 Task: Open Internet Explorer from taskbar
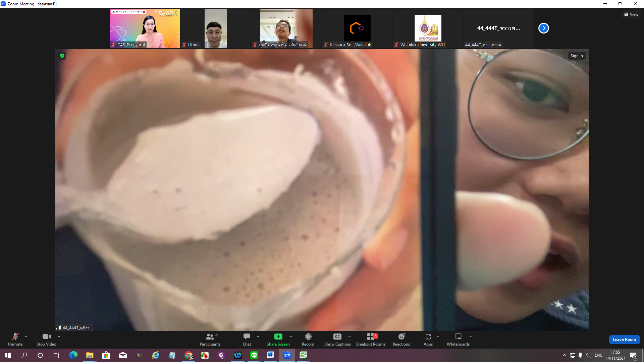pos(155,355)
